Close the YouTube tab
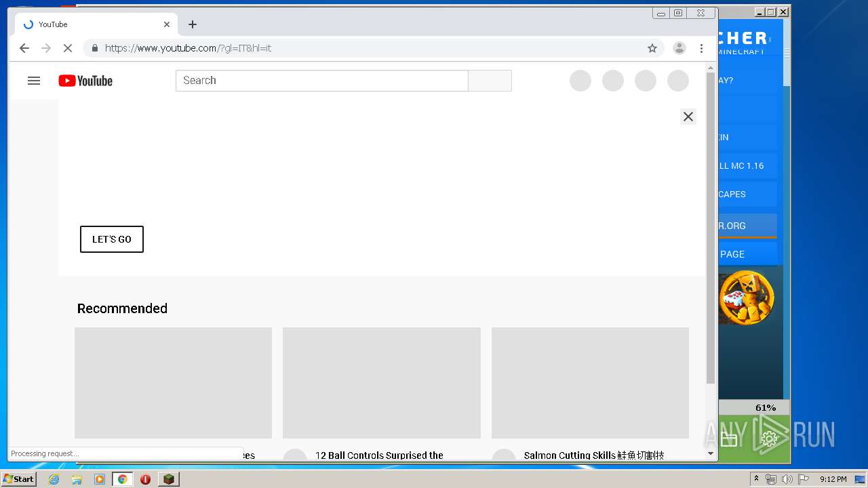Screen dimensions: 868x488 coord(167,24)
